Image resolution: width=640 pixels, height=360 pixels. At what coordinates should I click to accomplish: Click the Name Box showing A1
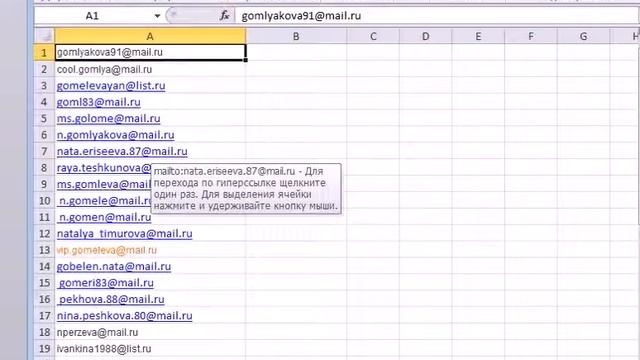coord(92,16)
